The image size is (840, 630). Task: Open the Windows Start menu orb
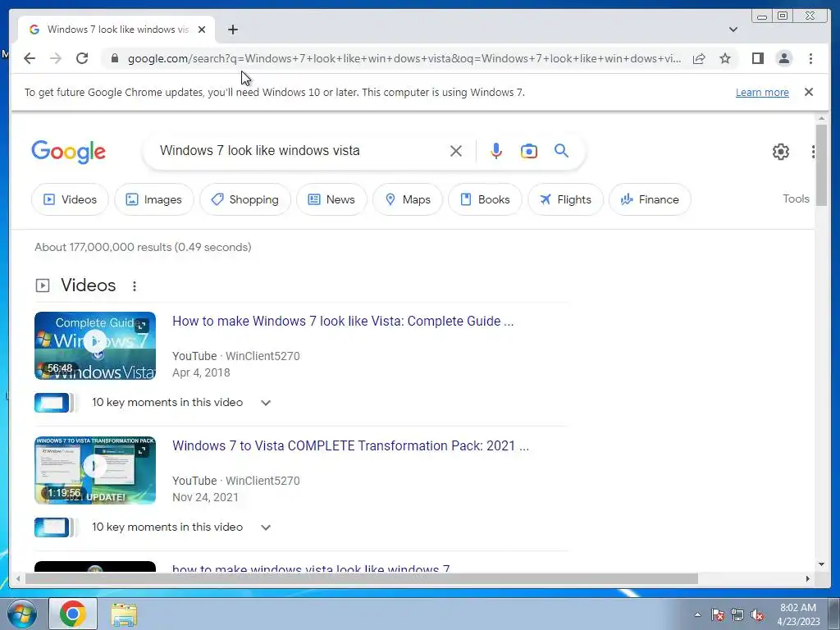(22, 614)
